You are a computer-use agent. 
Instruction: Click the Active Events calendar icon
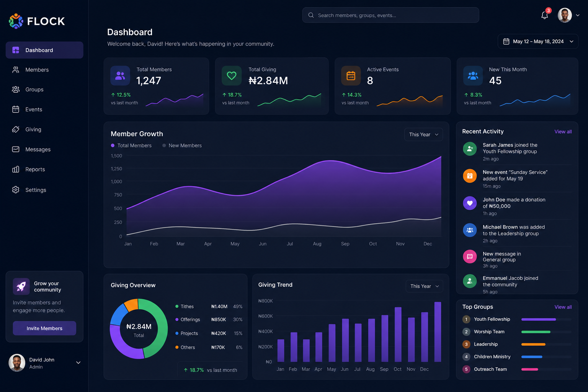click(351, 76)
